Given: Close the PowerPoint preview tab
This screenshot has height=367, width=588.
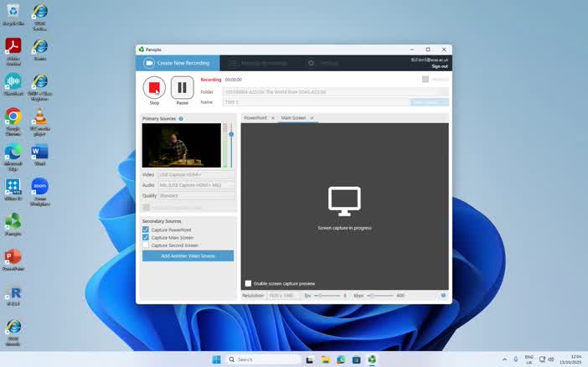Looking at the screenshot, I should (x=272, y=118).
